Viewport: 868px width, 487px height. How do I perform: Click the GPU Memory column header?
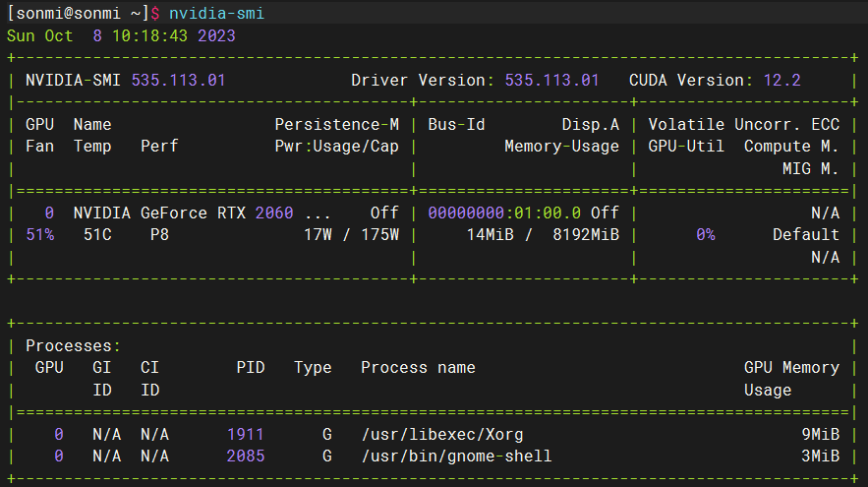(x=791, y=368)
